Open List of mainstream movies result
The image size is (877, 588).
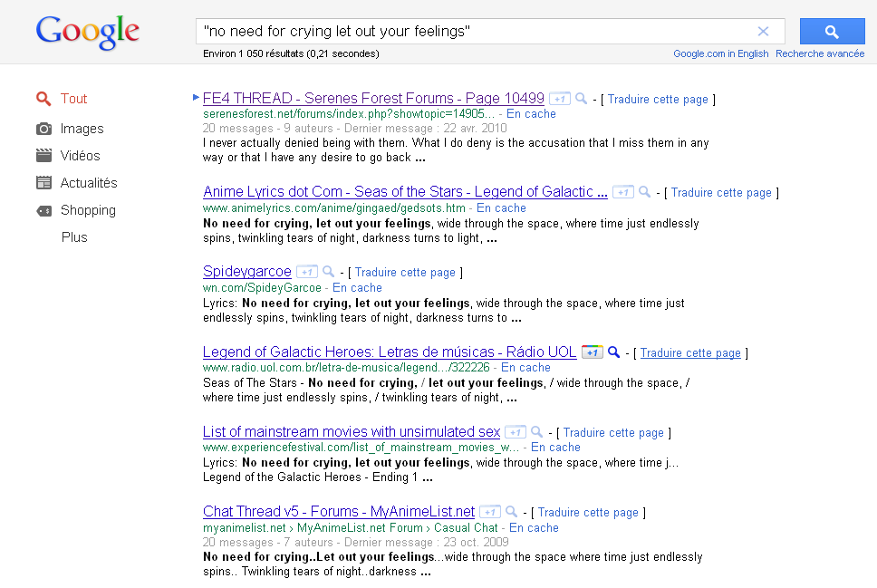click(352, 432)
